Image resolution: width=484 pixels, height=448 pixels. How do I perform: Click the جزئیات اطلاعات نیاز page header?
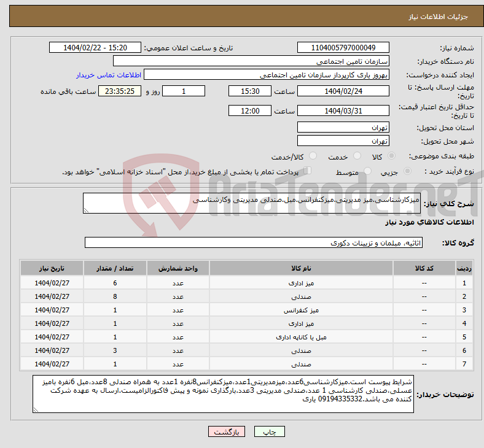coord(439,17)
